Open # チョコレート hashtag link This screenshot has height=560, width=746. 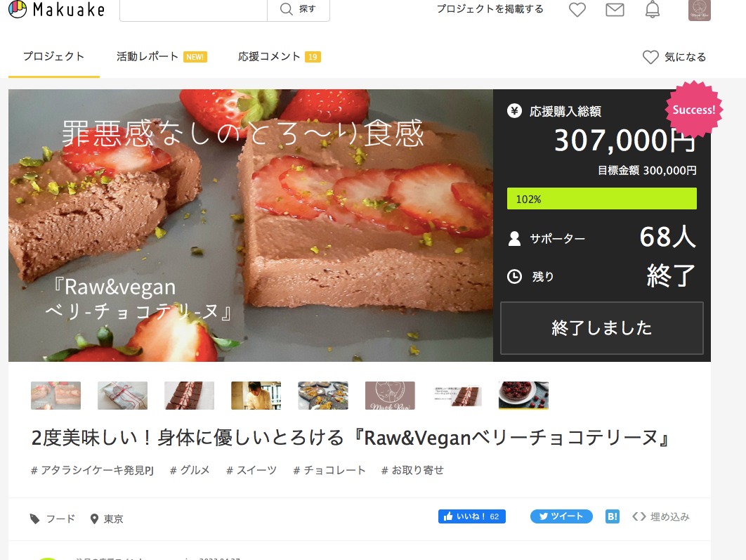click(329, 470)
